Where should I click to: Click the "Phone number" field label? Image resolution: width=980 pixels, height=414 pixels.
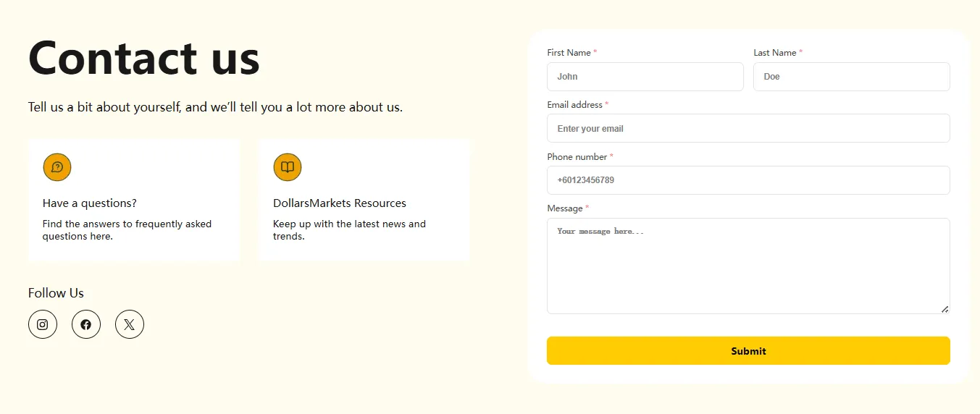click(x=577, y=157)
